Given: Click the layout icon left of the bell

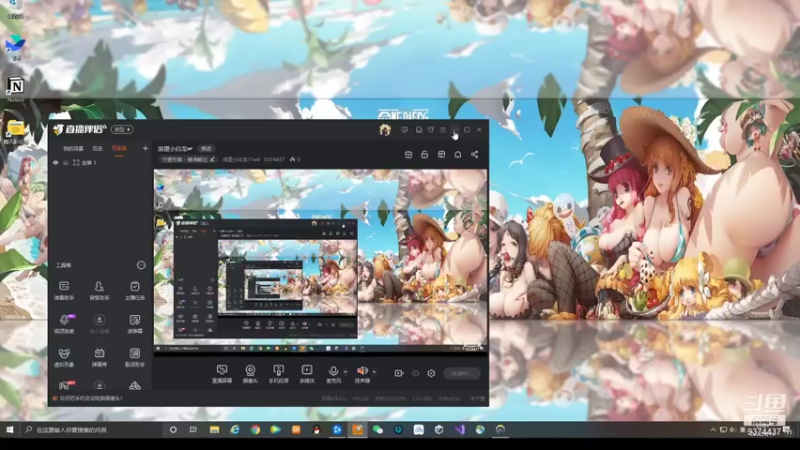Looking at the screenshot, I should tap(441, 155).
